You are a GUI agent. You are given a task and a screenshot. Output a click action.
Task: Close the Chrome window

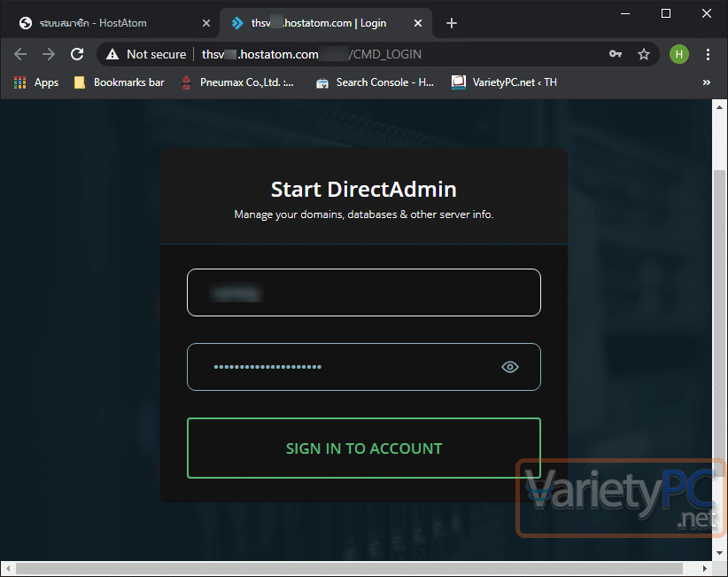pyautogui.click(x=706, y=13)
